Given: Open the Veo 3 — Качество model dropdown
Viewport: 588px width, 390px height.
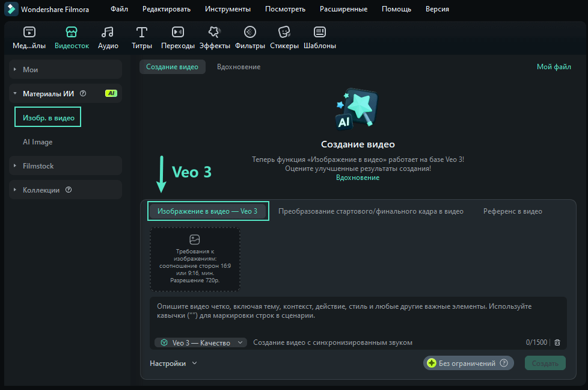Looking at the screenshot, I should [x=201, y=342].
